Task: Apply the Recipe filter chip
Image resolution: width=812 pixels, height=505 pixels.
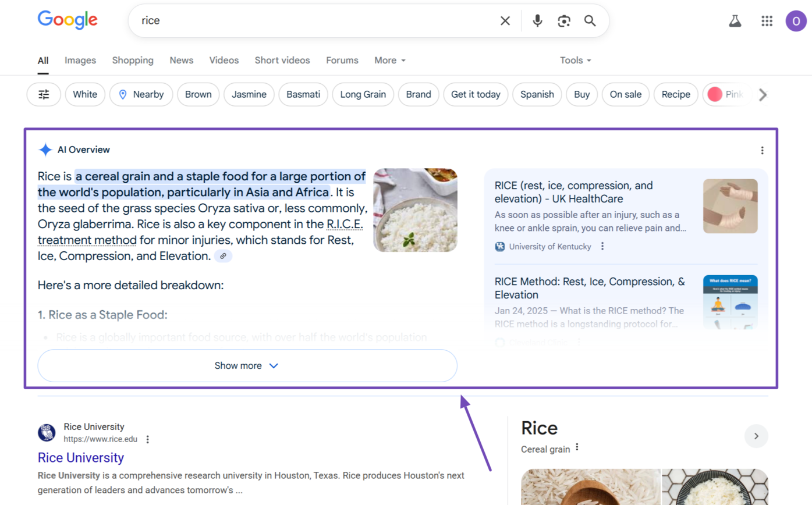Action: click(x=676, y=94)
